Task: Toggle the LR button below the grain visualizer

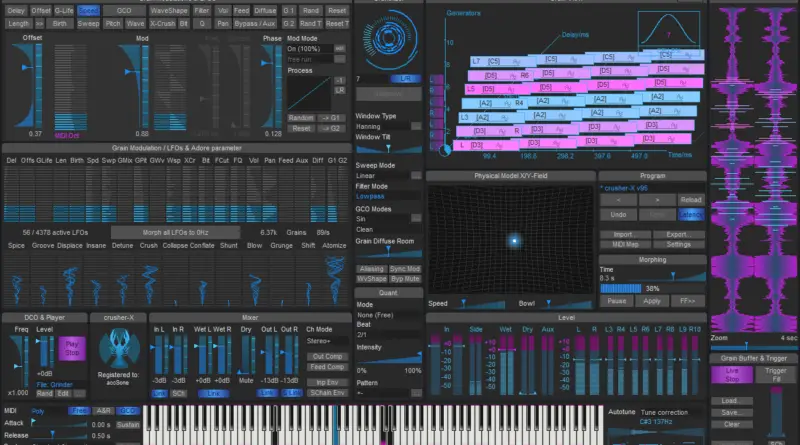Action: coord(405,79)
